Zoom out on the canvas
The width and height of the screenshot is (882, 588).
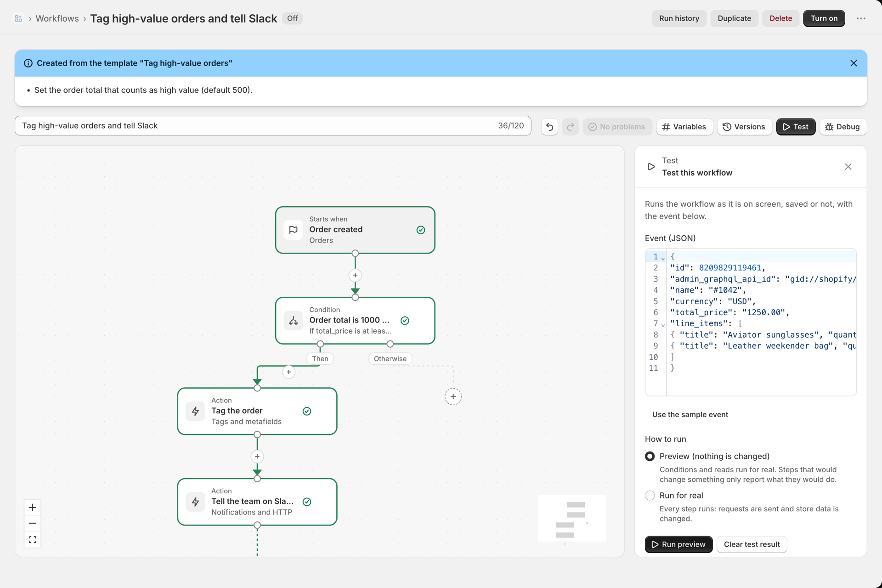(32, 523)
